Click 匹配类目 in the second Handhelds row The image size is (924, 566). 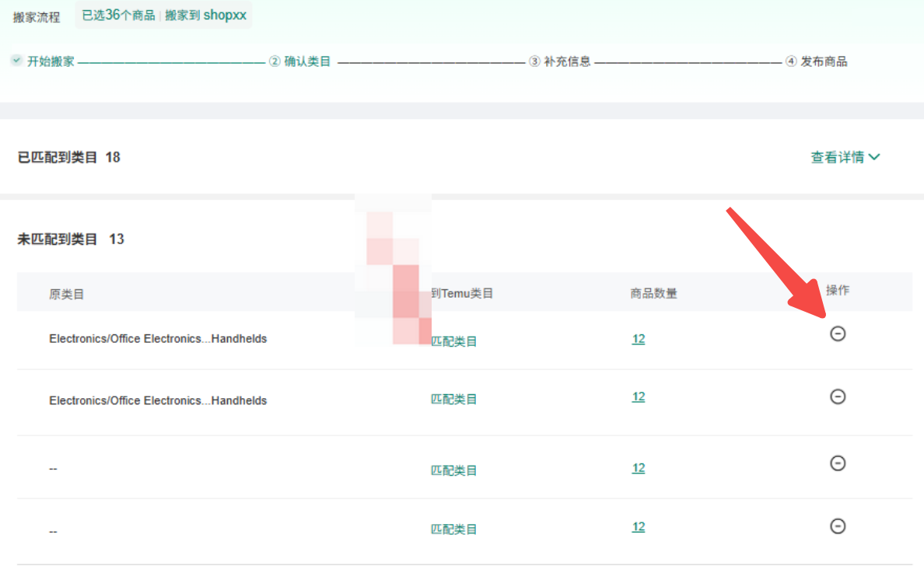(x=454, y=400)
